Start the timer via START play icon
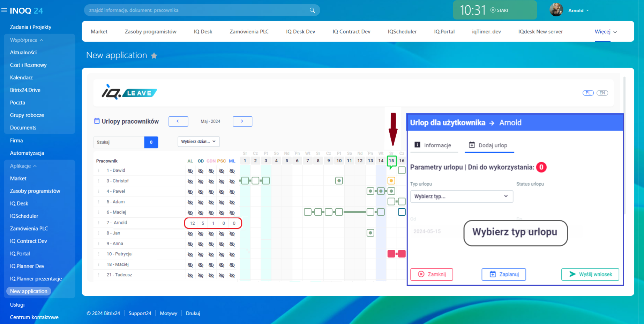This screenshot has width=644, height=324. tap(493, 10)
